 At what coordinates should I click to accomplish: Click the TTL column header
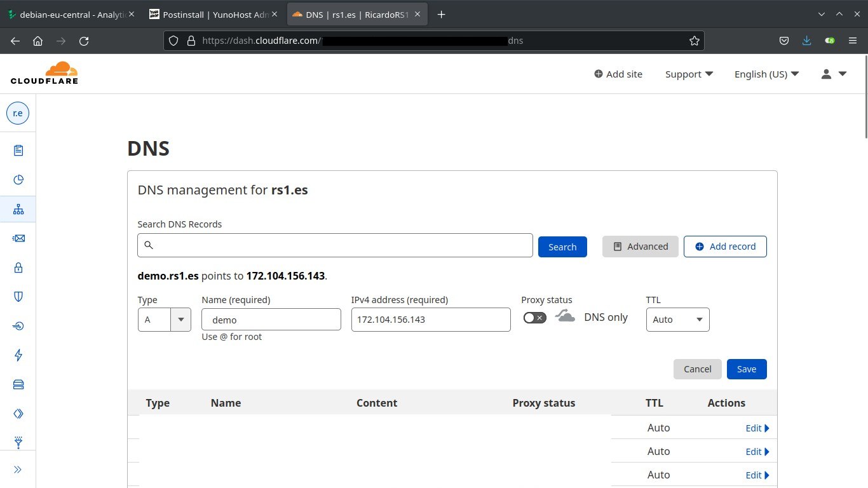(654, 403)
